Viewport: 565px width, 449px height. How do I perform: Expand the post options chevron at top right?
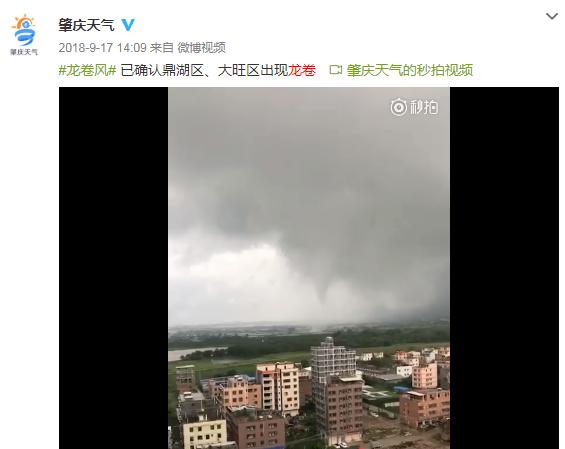552,16
